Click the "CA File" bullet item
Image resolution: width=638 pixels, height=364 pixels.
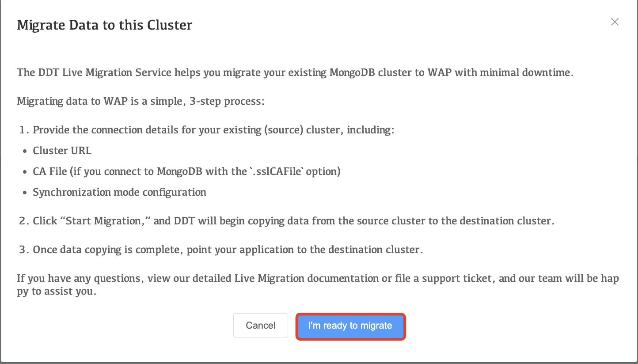click(x=186, y=171)
